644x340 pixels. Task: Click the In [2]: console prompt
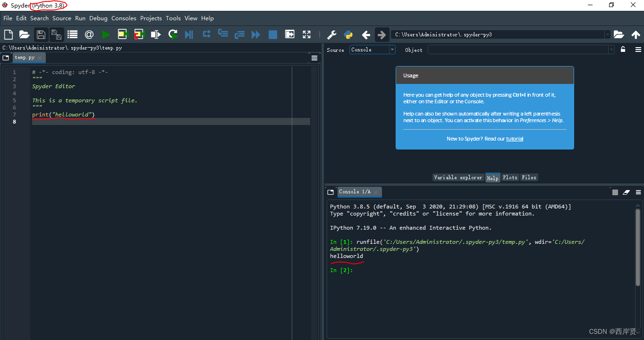tap(341, 270)
